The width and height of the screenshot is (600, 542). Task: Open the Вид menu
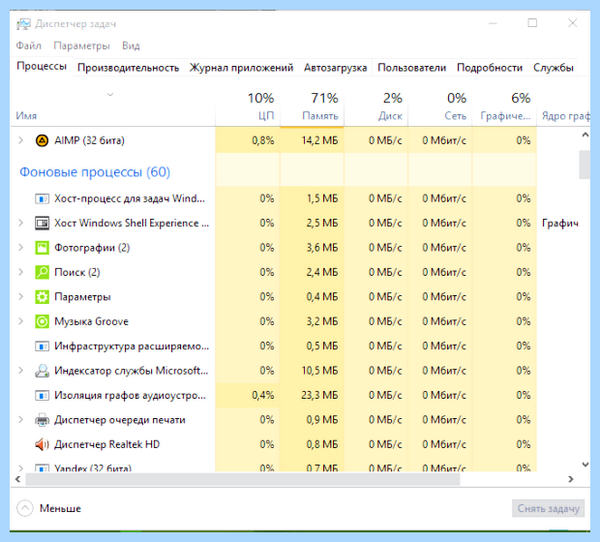click(131, 46)
